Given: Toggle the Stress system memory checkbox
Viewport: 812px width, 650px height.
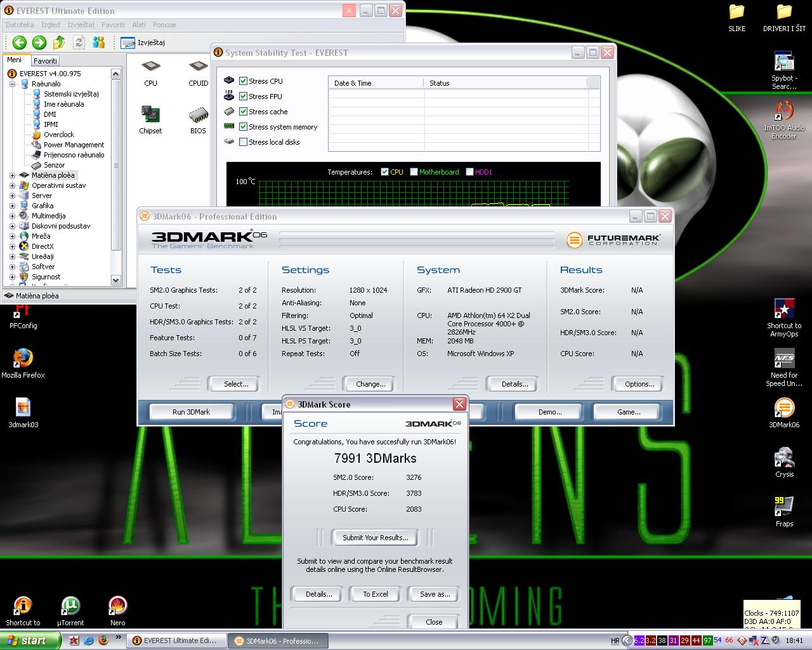Looking at the screenshot, I should click(x=243, y=127).
